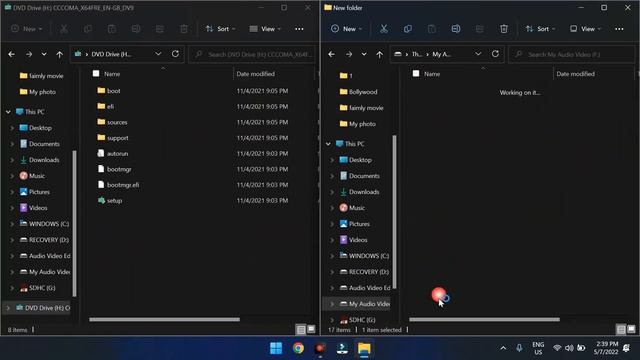The image size is (640, 360).
Task: Open Windows Start menu on taskbar
Action: tap(276, 348)
